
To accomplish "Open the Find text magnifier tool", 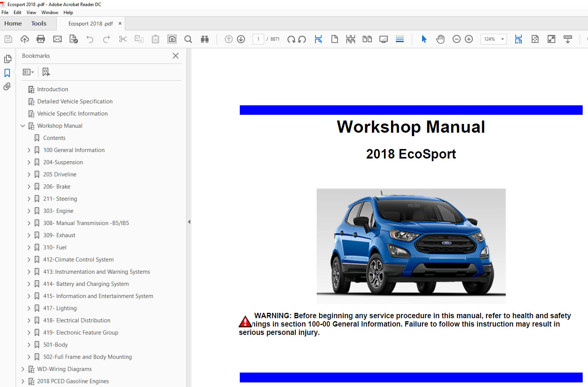I will point(188,39).
